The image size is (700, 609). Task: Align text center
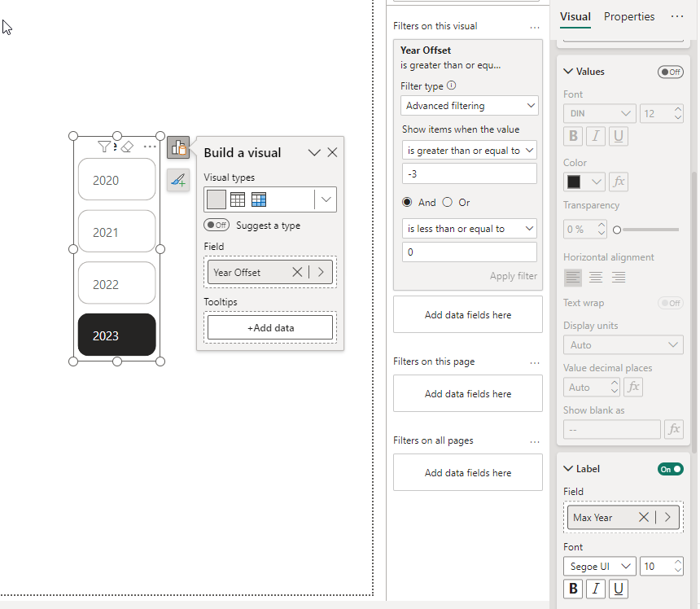(x=596, y=278)
